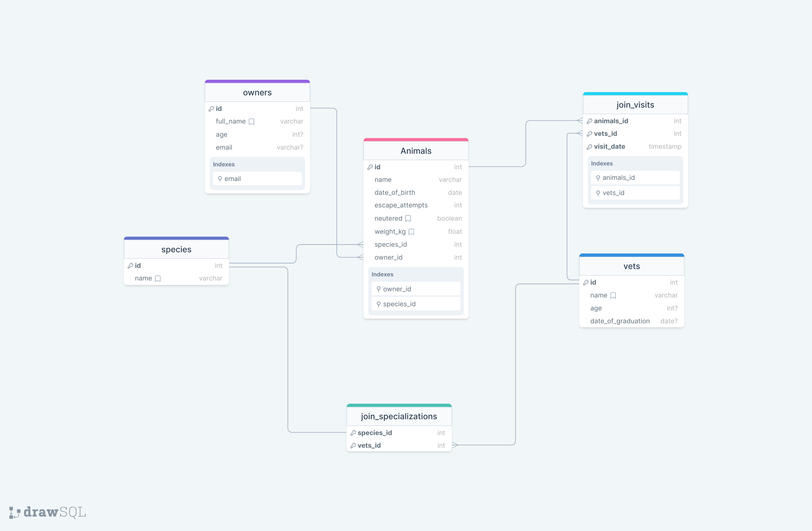Image resolution: width=812 pixels, height=531 pixels.
Task: Click the pink Animals color bar
Action: 416,140
